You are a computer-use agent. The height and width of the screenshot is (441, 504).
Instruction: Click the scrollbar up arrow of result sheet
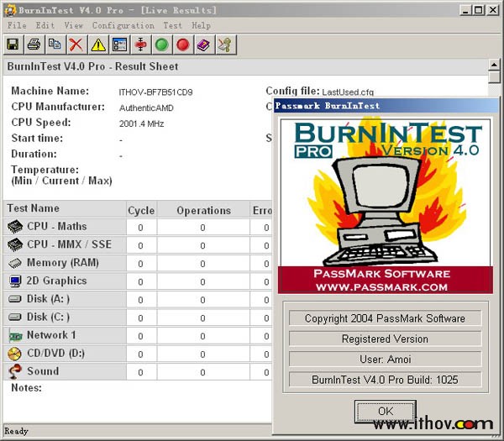click(x=494, y=65)
